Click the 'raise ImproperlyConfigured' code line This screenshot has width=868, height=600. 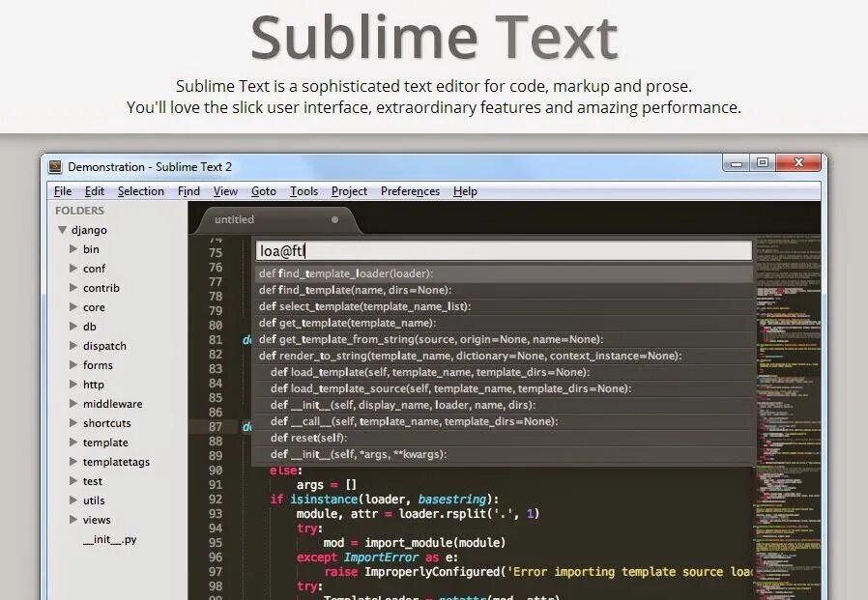coord(537,572)
